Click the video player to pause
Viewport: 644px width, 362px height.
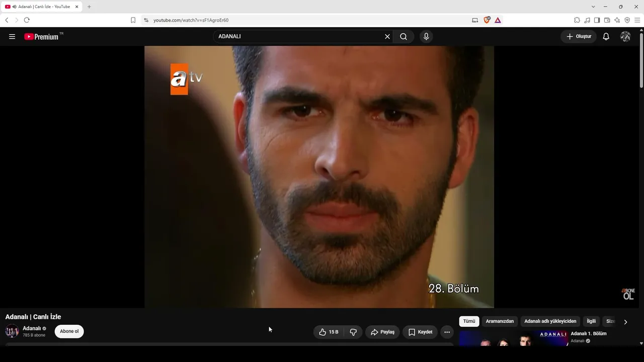pyautogui.click(x=319, y=177)
